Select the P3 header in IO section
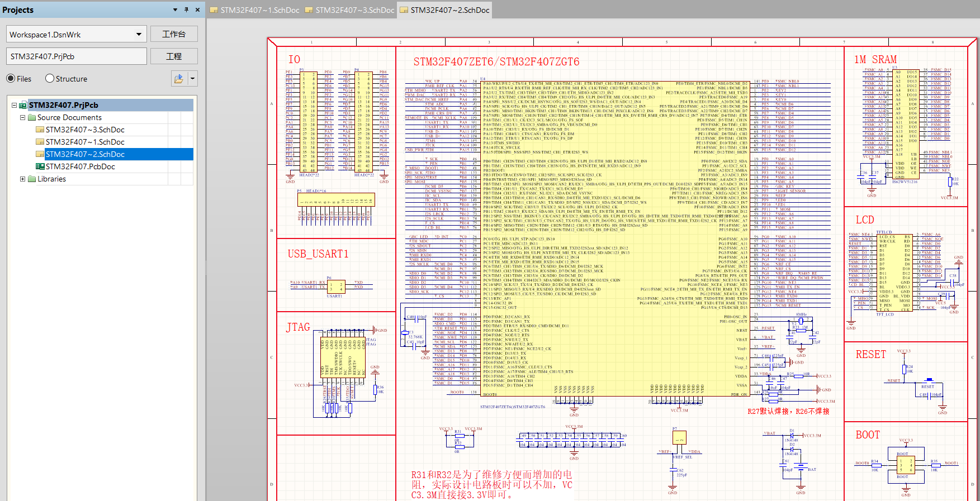980x501 pixels. (x=308, y=122)
